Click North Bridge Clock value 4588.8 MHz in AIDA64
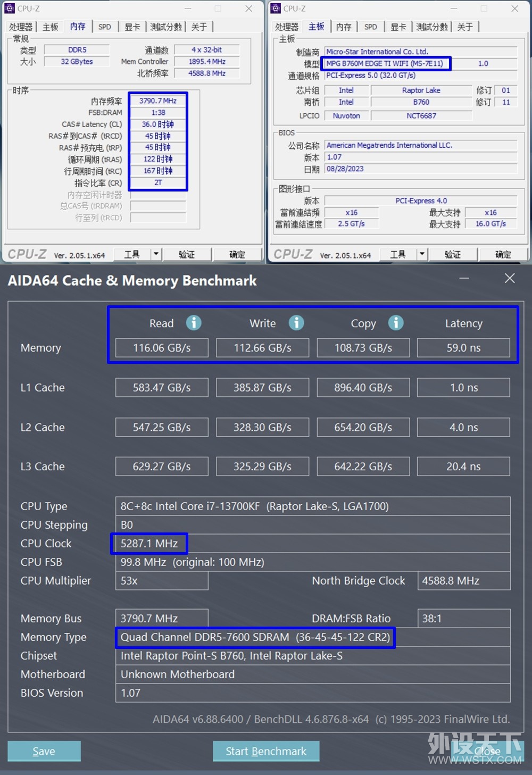532x775 pixels. 463,581
